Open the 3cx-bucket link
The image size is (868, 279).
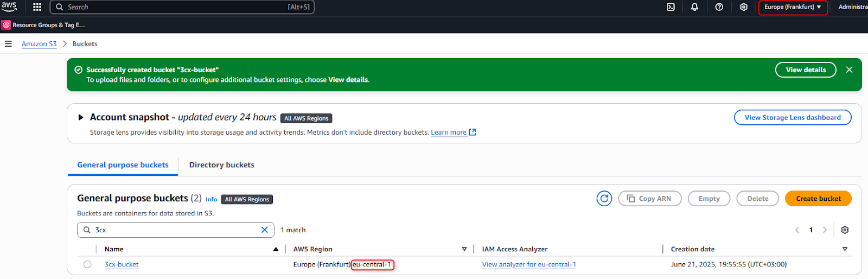(122, 265)
